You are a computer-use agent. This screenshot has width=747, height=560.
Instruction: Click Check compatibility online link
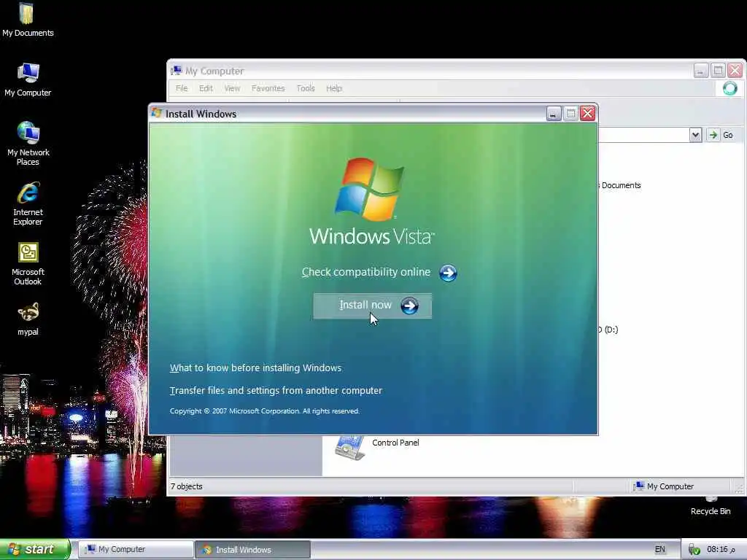tap(366, 272)
